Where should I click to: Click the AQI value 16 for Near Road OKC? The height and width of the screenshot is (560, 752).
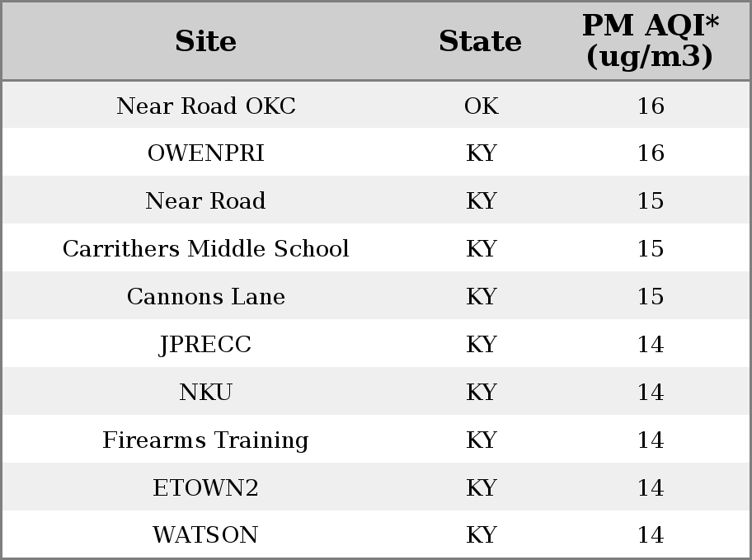651,106
